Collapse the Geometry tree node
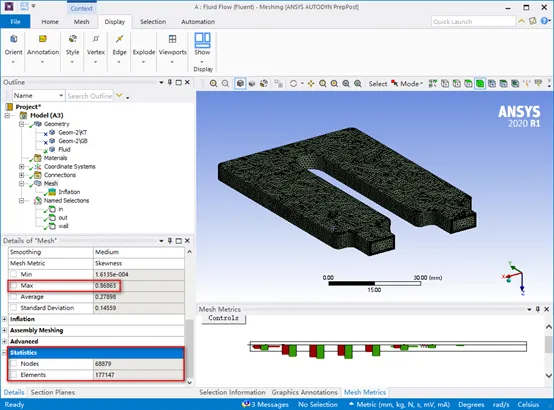Viewport: 554px width, 410px height. click(x=22, y=124)
